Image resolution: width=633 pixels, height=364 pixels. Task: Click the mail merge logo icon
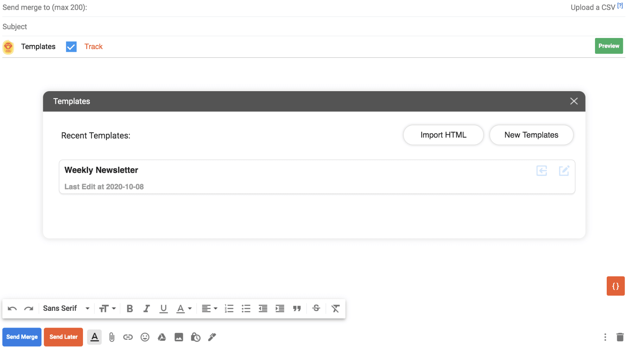[x=8, y=47]
